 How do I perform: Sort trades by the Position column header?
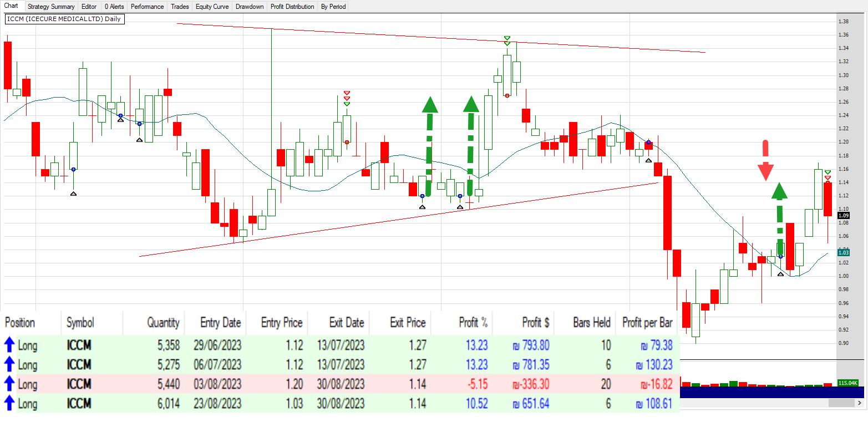click(x=20, y=323)
